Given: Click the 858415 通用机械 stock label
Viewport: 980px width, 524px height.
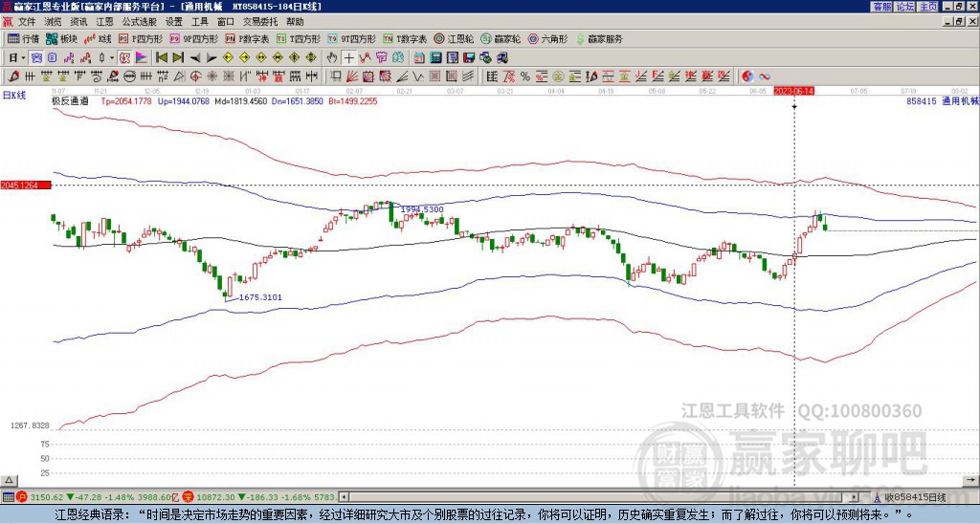Looking at the screenshot, I should coord(942,100).
